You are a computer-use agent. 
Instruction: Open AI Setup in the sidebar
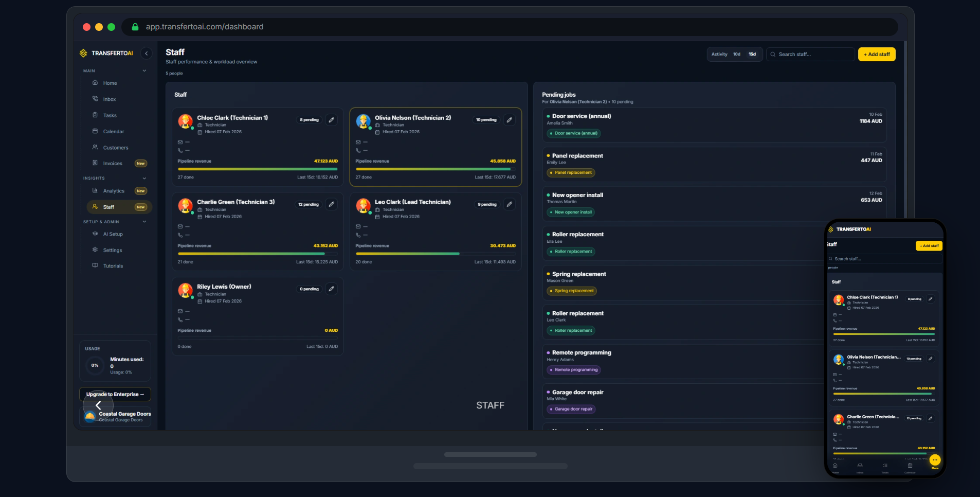(x=113, y=234)
